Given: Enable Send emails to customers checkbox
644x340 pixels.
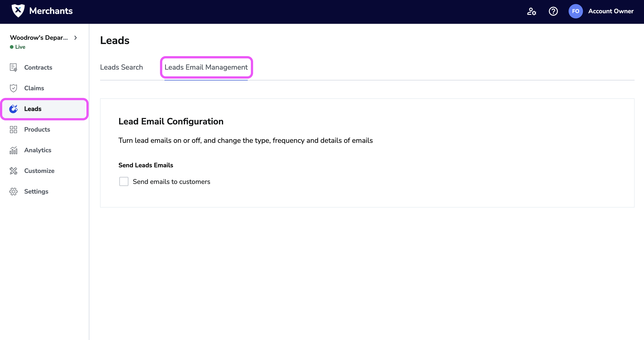Looking at the screenshot, I should point(124,181).
